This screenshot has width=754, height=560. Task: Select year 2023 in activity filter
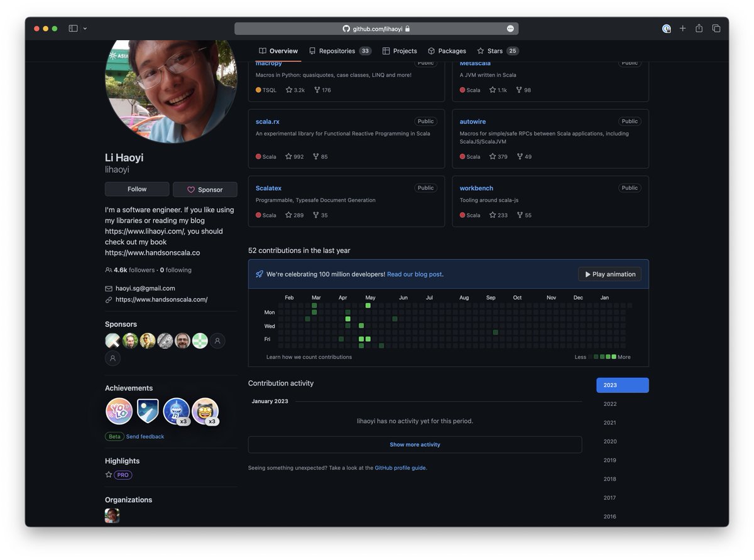coord(623,385)
